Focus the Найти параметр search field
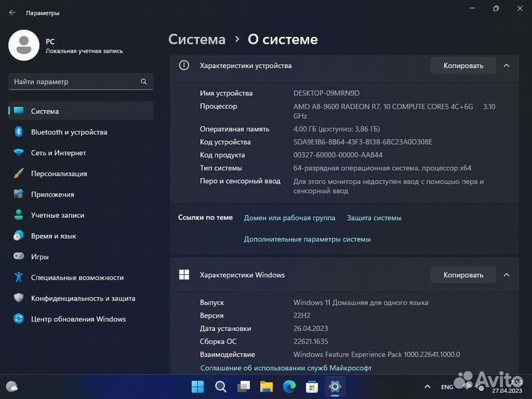The image size is (532, 399). click(x=81, y=81)
